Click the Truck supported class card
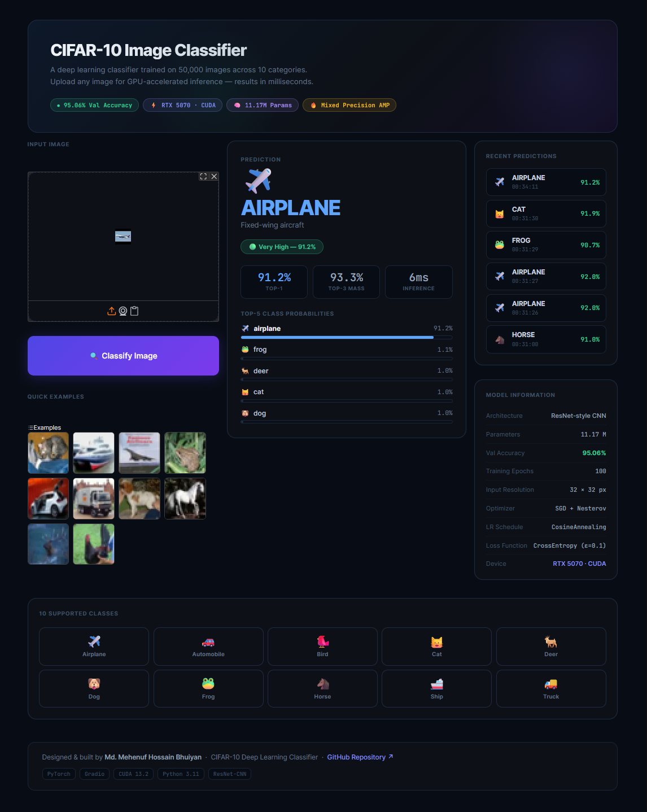Image resolution: width=647 pixels, height=812 pixels. click(551, 688)
